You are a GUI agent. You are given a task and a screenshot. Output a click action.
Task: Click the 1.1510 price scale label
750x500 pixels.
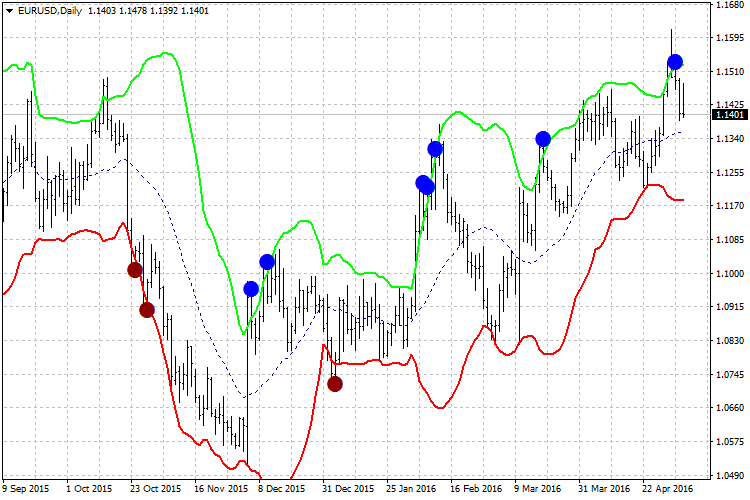pos(730,71)
